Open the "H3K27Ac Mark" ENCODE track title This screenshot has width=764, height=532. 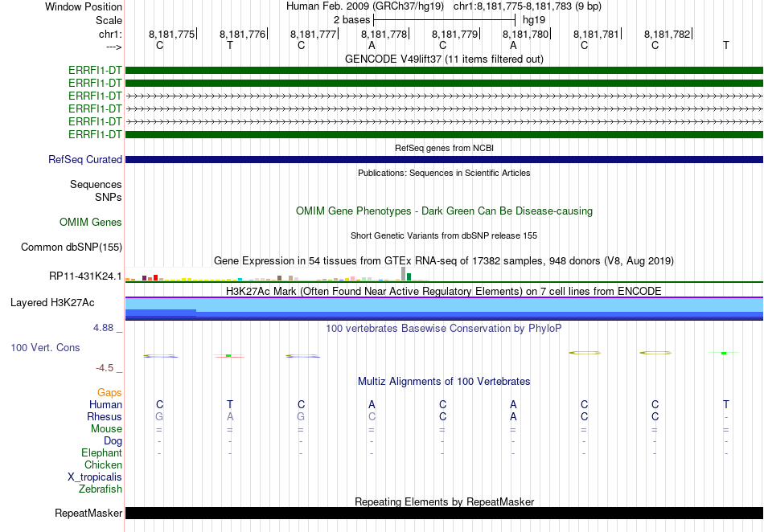click(x=444, y=292)
